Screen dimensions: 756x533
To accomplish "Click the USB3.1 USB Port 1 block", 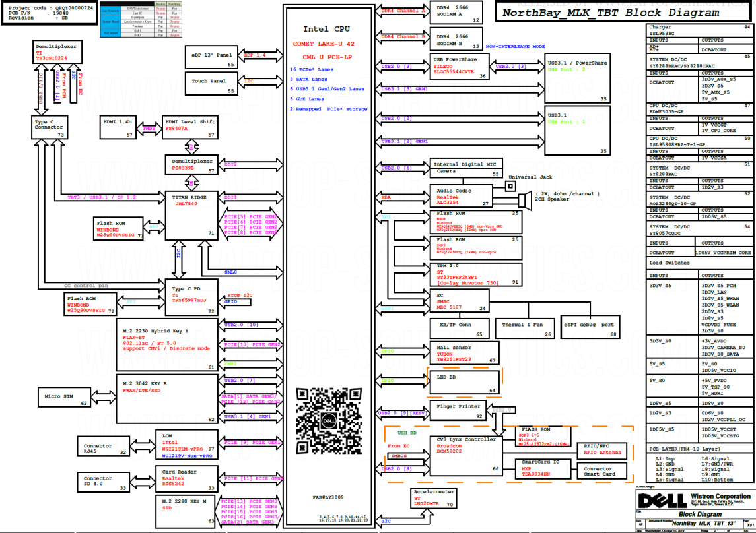I will pos(578,131).
